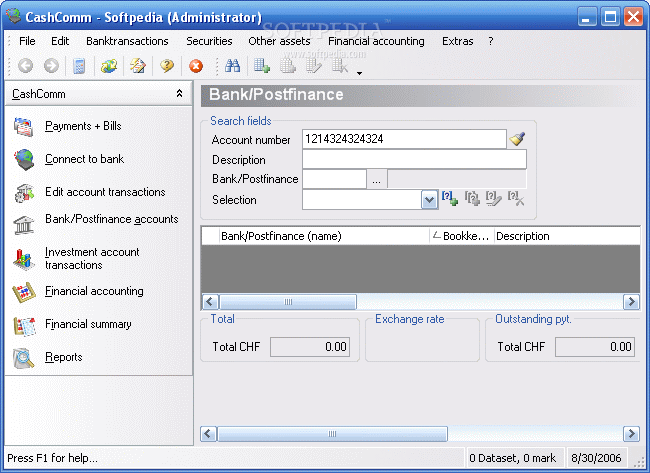650x473 pixels.
Task: Open Bank/Postfinance accounts link
Action: pos(112,219)
